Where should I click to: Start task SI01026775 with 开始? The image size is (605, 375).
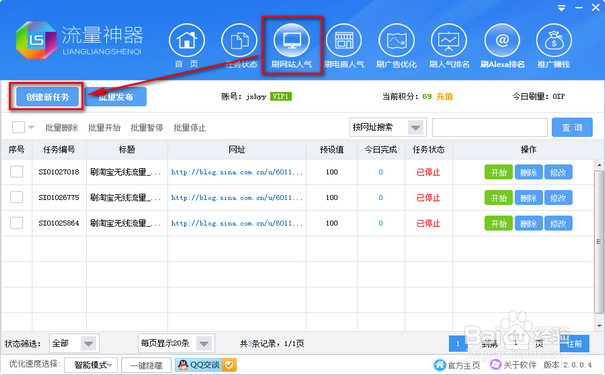pos(499,198)
